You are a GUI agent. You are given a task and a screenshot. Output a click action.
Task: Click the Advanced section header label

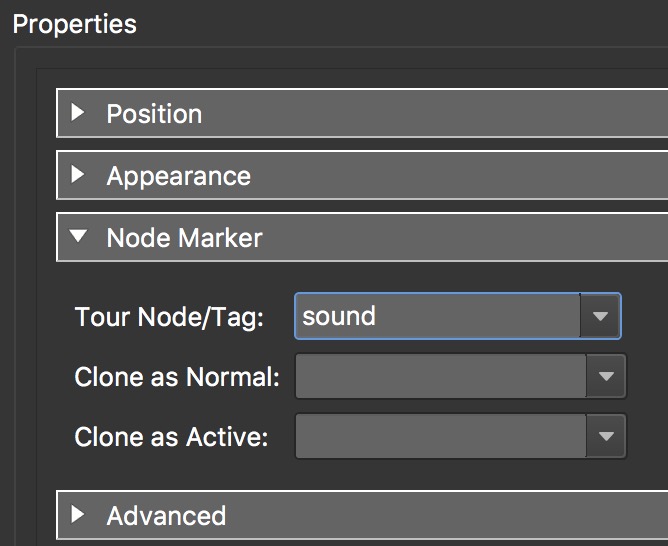tap(166, 516)
